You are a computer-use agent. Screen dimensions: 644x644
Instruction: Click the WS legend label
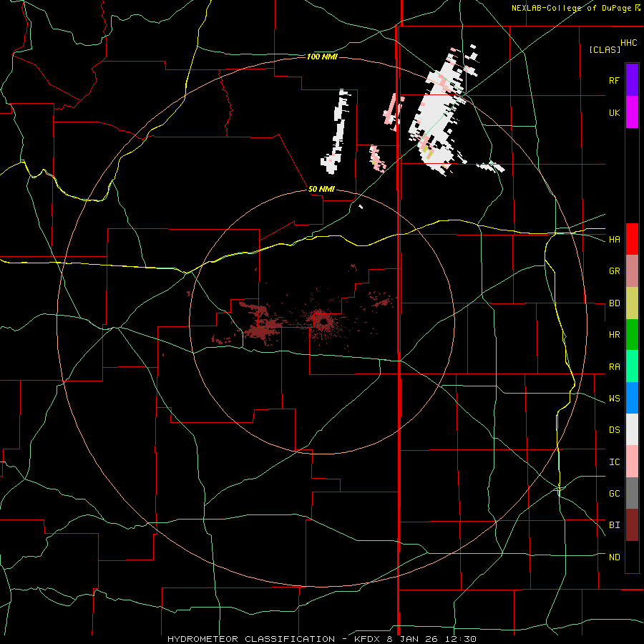tap(614, 399)
